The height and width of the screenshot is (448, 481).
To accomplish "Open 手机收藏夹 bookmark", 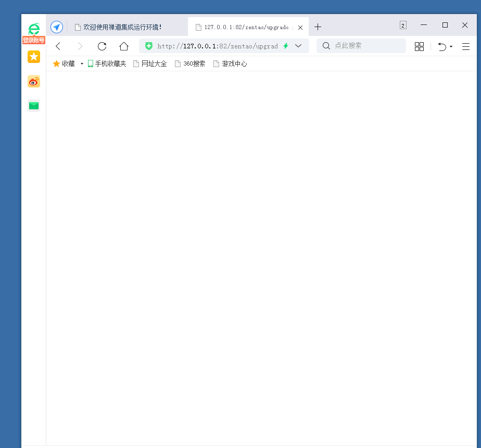I will [107, 64].
